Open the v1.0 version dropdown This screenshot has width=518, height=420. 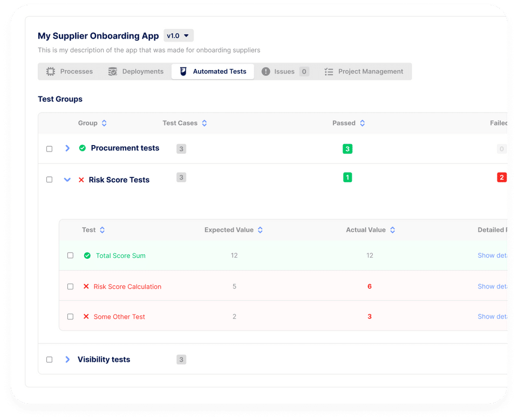179,36
